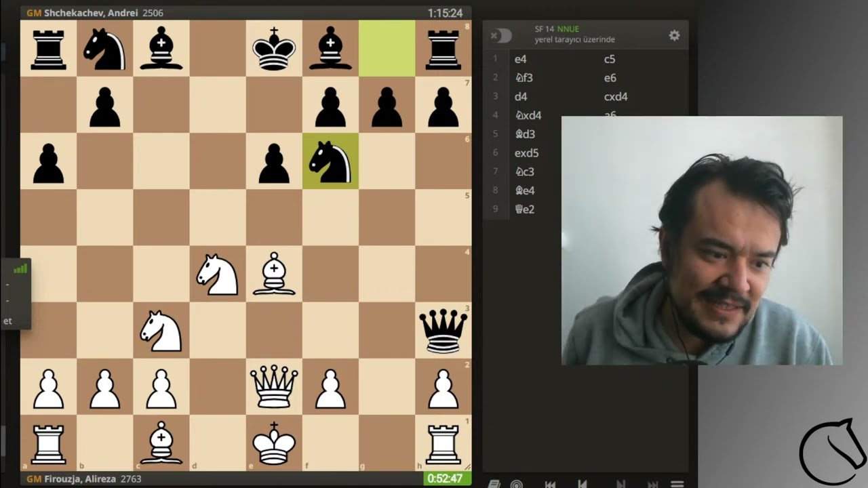Select the white bishop on c1
The image size is (868, 488).
(x=161, y=443)
